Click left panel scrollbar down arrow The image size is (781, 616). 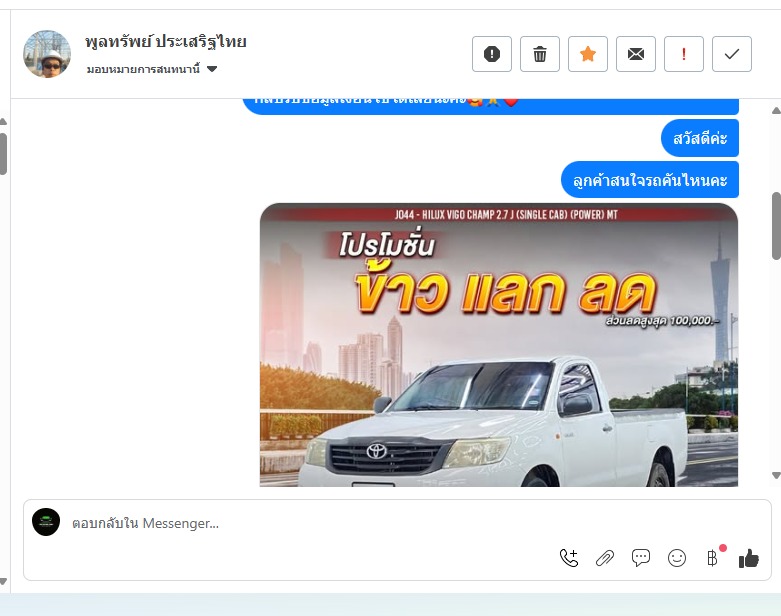[x=3, y=581]
